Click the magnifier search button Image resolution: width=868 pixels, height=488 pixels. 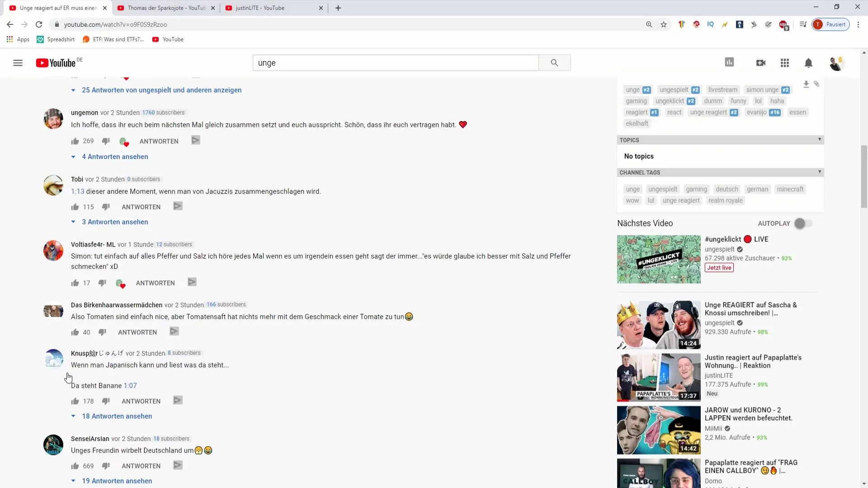tap(554, 63)
